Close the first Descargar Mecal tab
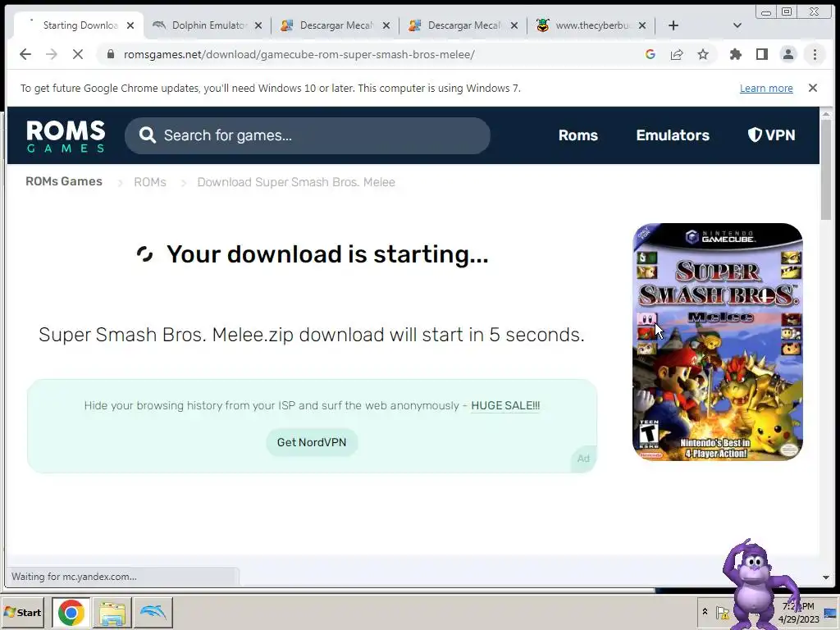840x630 pixels. [x=386, y=25]
